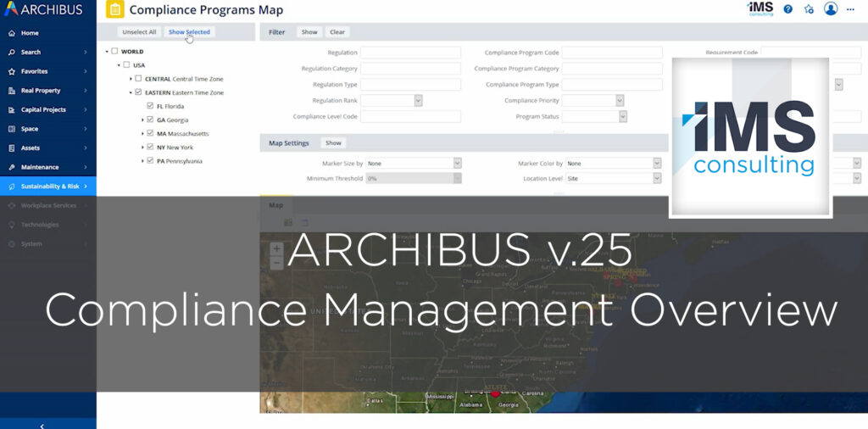Open Sustainability & Risk navigation item
Viewport: 868px width, 429px height.
pos(48,186)
